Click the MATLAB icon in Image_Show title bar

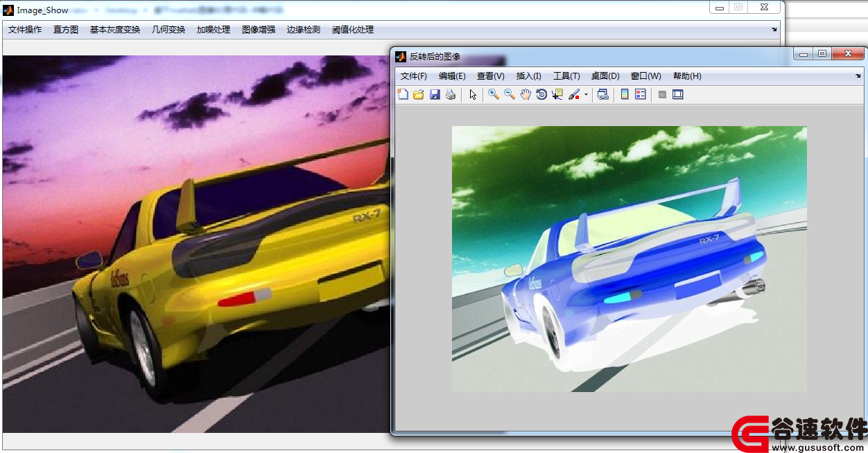pyautogui.click(x=8, y=10)
